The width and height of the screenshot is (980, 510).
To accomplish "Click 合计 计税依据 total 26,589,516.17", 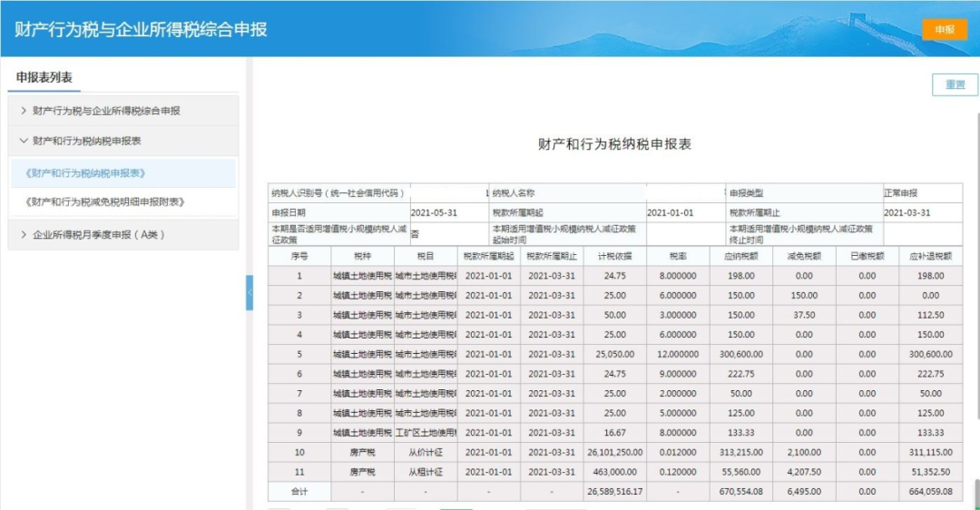I will tap(615, 492).
